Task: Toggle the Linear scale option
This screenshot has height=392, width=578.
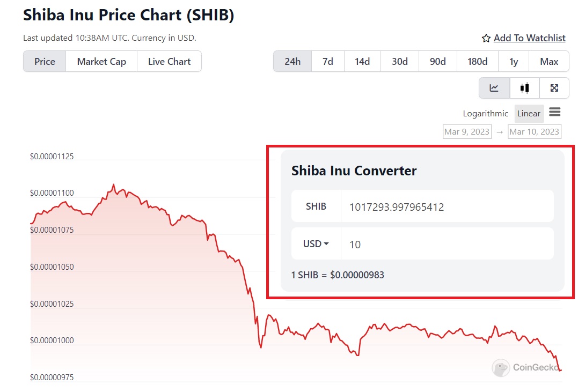Action: 529,113
